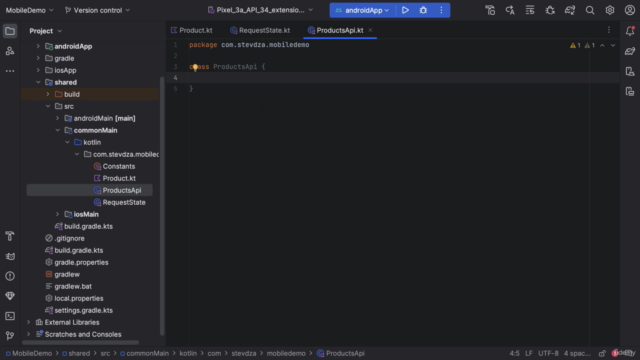Expand the build folder
640x360 pixels.
pos(48,94)
